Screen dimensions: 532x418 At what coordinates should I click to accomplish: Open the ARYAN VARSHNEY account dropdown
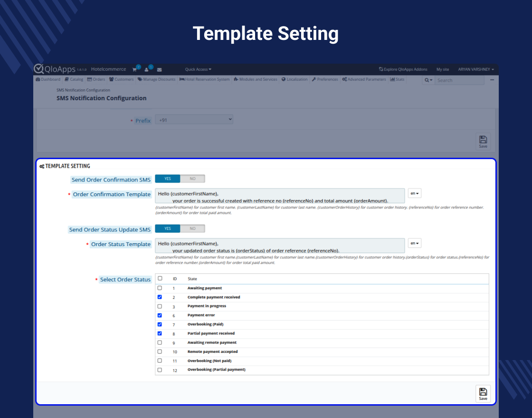tap(475, 69)
